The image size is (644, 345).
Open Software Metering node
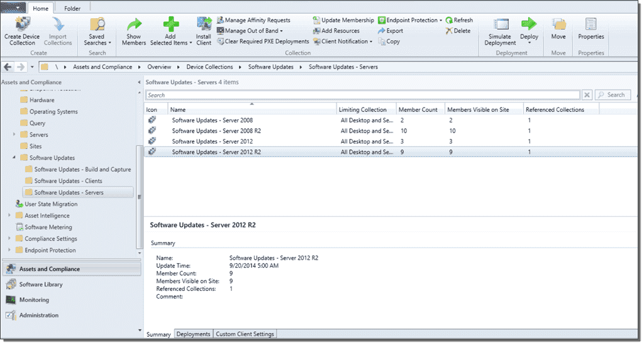(x=43, y=227)
